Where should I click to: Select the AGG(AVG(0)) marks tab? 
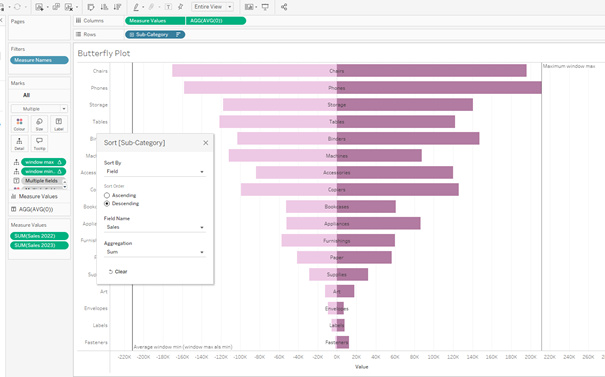(x=39, y=210)
